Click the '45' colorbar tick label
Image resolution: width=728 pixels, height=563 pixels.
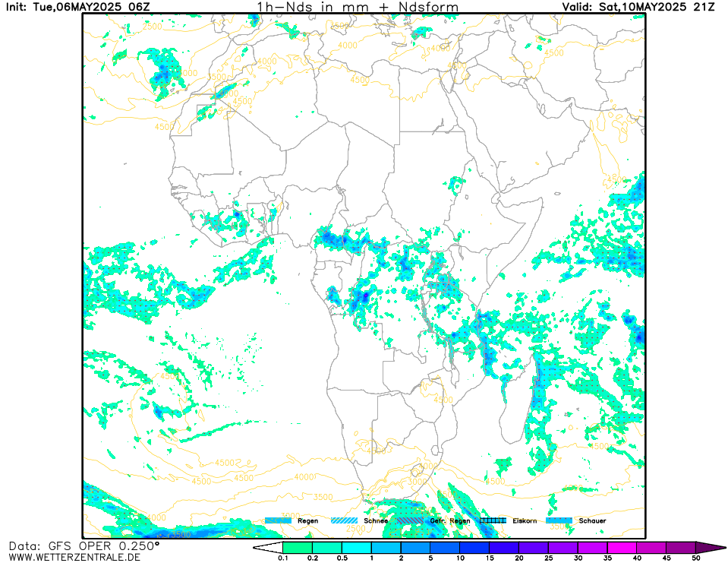click(x=667, y=558)
